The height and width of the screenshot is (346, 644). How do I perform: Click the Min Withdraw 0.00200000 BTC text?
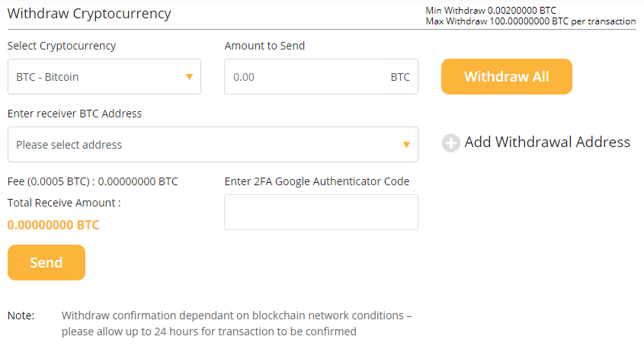point(491,10)
